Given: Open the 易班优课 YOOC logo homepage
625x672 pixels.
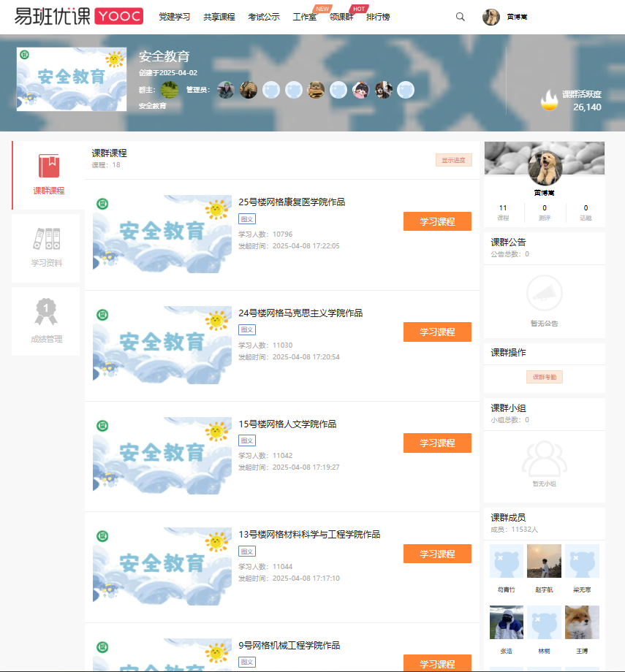Looking at the screenshot, I should click(x=79, y=16).
